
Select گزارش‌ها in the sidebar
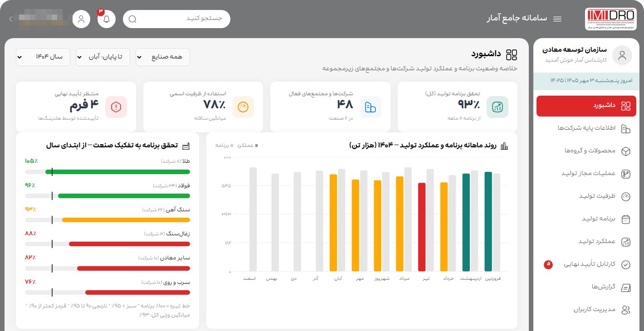point(586,287)
